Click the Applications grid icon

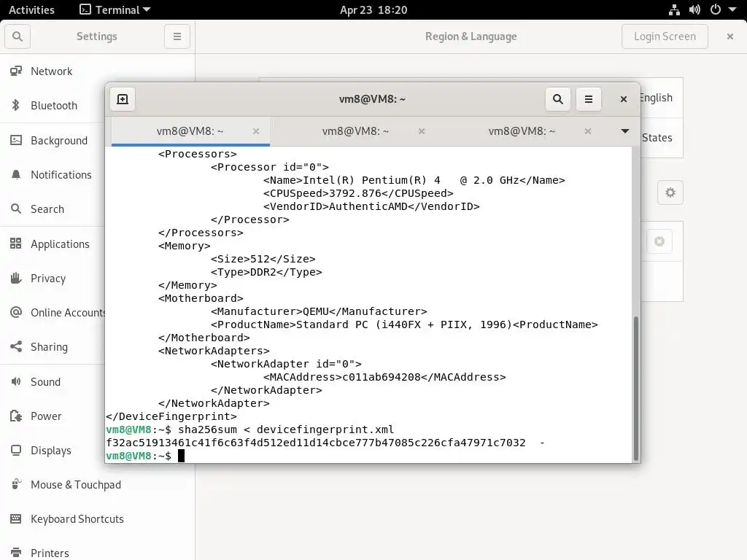[x=16, y=244]
